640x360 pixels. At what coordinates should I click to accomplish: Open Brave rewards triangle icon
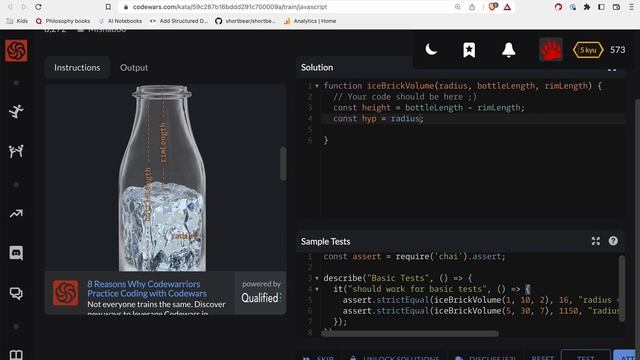tap(507, 7)
